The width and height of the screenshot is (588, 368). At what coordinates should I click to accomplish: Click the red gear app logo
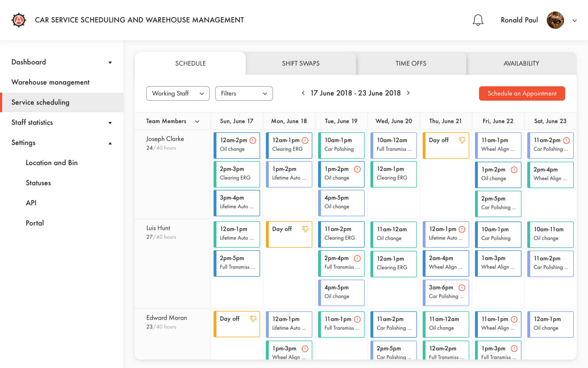19,20
